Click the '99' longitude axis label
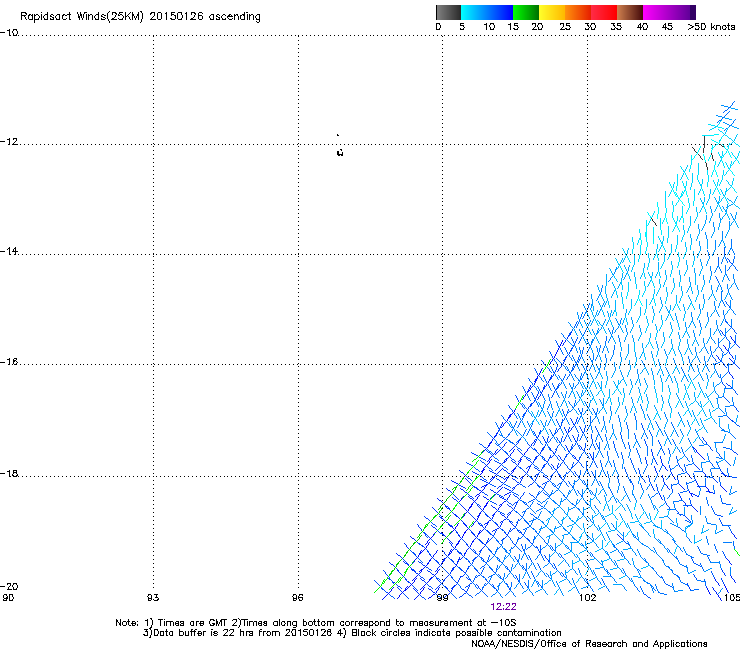740x650 pixels. pyautogui.click(x=442, y=598)
